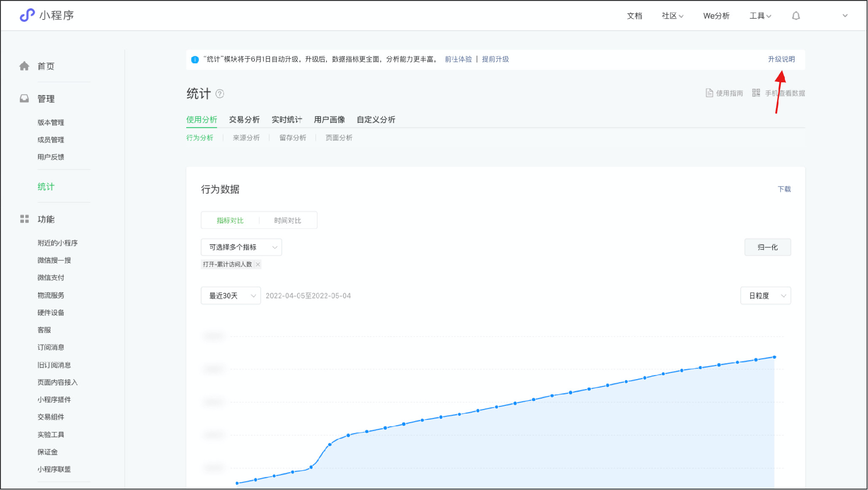The width and height of the screenshot is (868, 490).
Task: Open the 可选择多个指标 metrics dropdown
Action: (241, 247)
